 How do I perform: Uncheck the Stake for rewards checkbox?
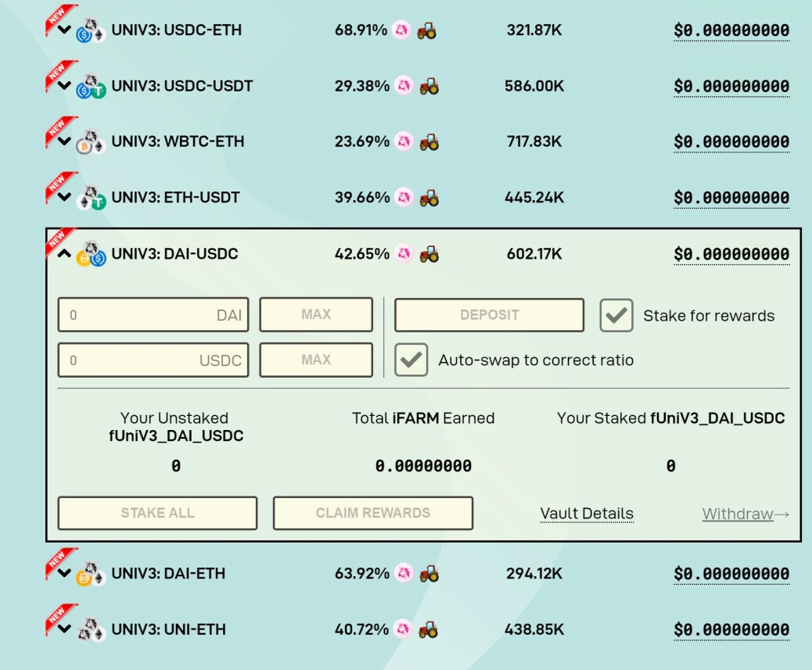[x=616, y=315]
